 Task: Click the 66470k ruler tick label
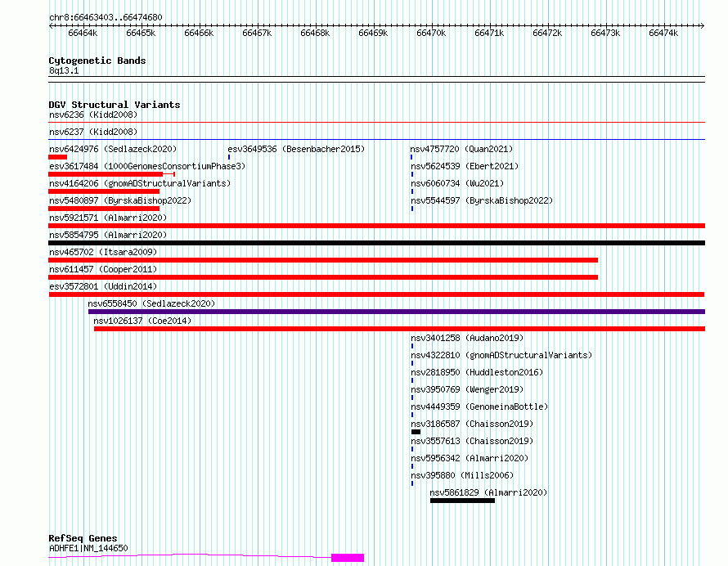431,33
